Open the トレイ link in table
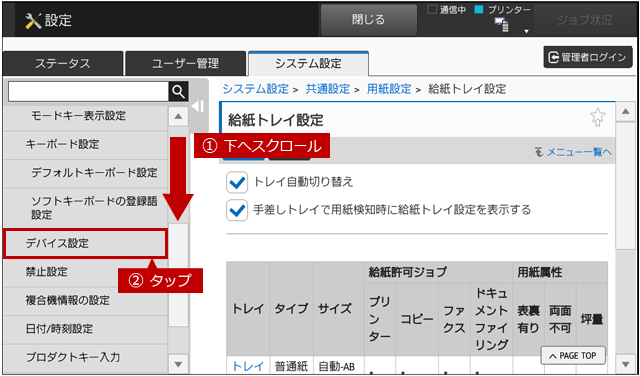The image size is (640, 376). pyautogui.click(x=248, y=366)
